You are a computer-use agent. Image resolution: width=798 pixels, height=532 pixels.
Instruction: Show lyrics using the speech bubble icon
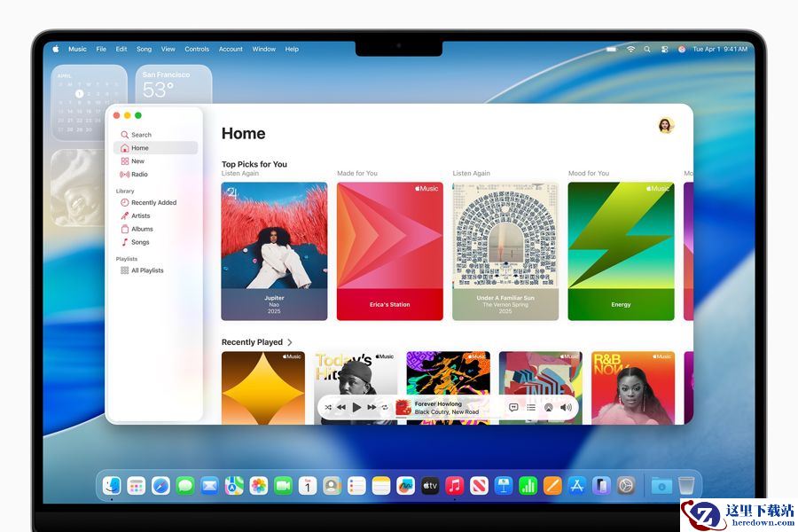(x=513, y=407)
